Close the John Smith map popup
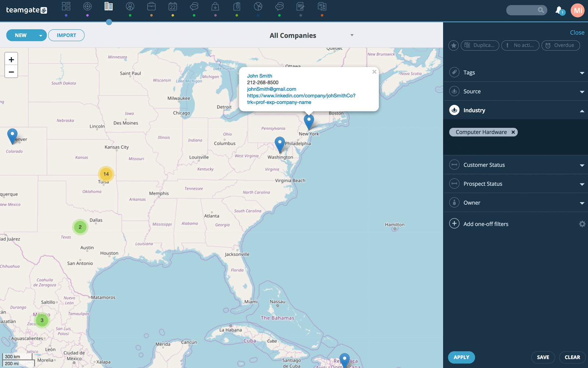 pyautogui.click(x=374, y=72)
